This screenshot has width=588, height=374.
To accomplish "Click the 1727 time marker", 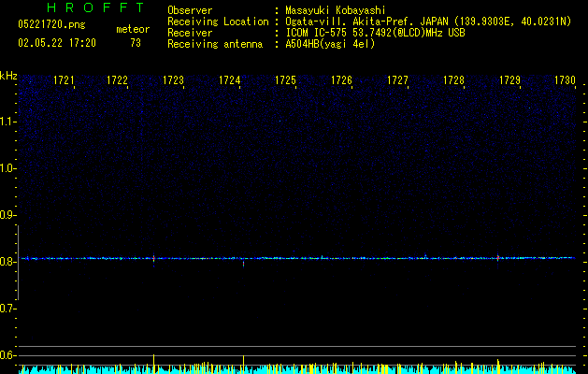I will pos(397,80).
